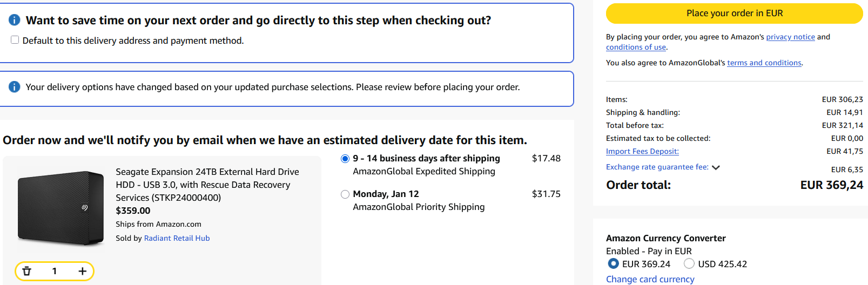Select EUR 369.24 payment currency
868x285 pixels.
613,263
